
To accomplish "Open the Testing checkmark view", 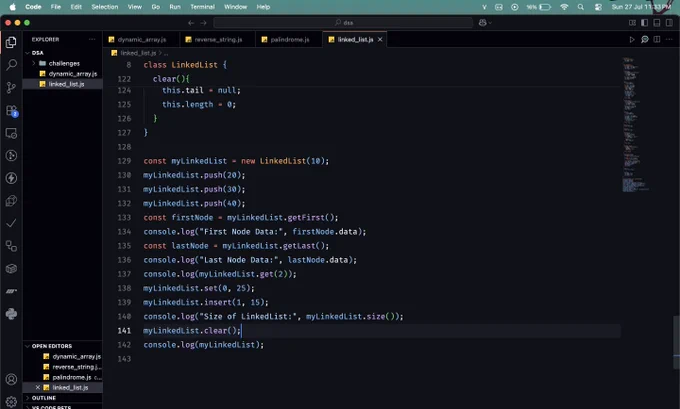I will [11, 223].
